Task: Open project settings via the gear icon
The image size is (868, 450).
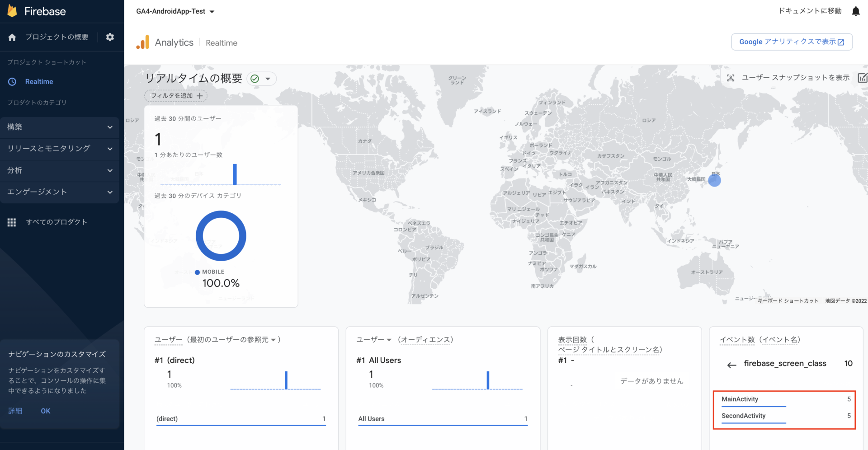Action: pos(109,37)
